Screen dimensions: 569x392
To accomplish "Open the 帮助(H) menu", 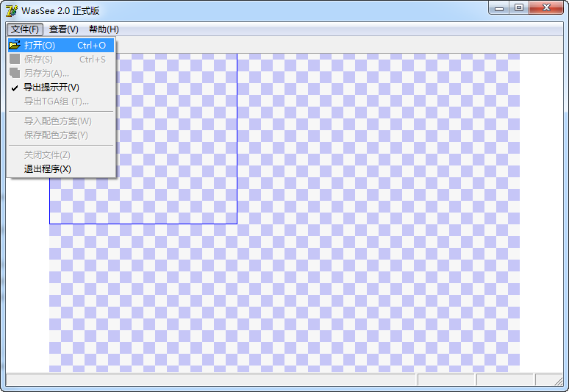I will pos(104,29).
